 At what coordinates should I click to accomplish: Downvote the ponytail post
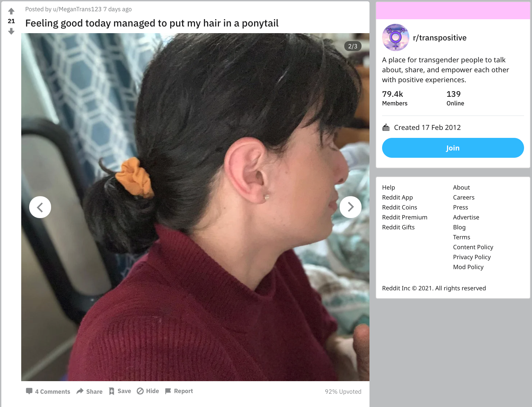point(11,31)
